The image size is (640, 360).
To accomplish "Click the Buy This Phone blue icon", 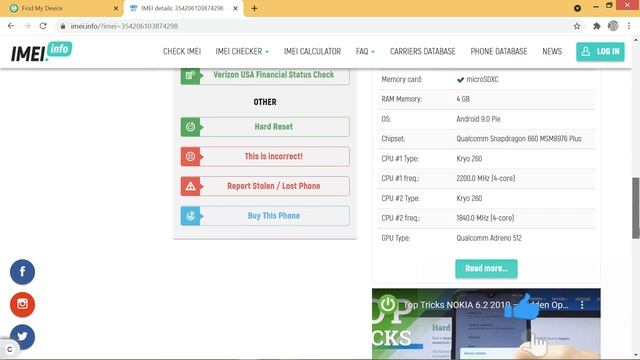I will coord(191,216).
